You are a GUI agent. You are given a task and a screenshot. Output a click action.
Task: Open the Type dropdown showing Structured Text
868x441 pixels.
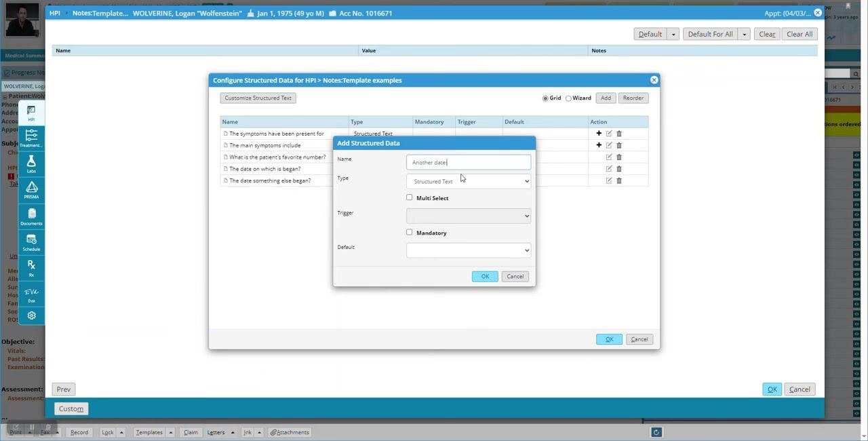tap(469, 181)
